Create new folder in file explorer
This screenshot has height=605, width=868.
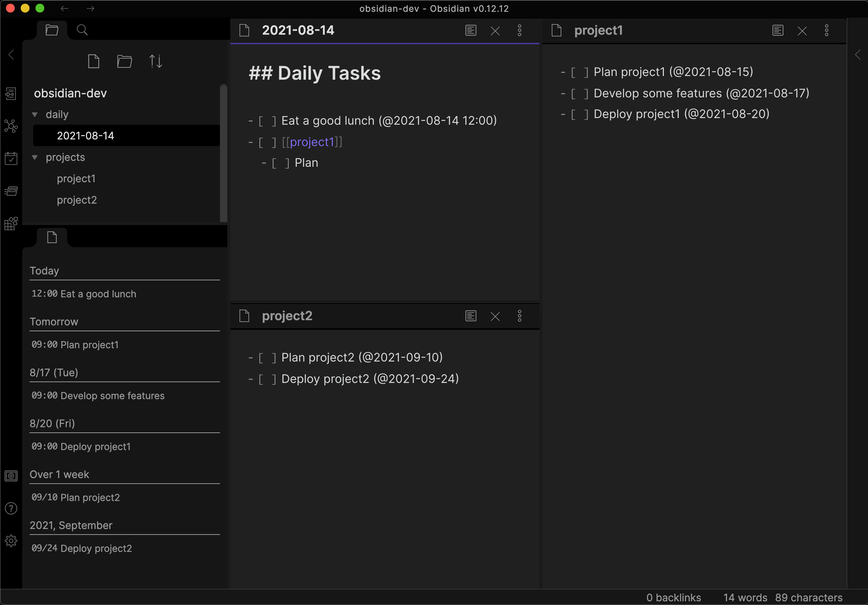tap(124, 61)
